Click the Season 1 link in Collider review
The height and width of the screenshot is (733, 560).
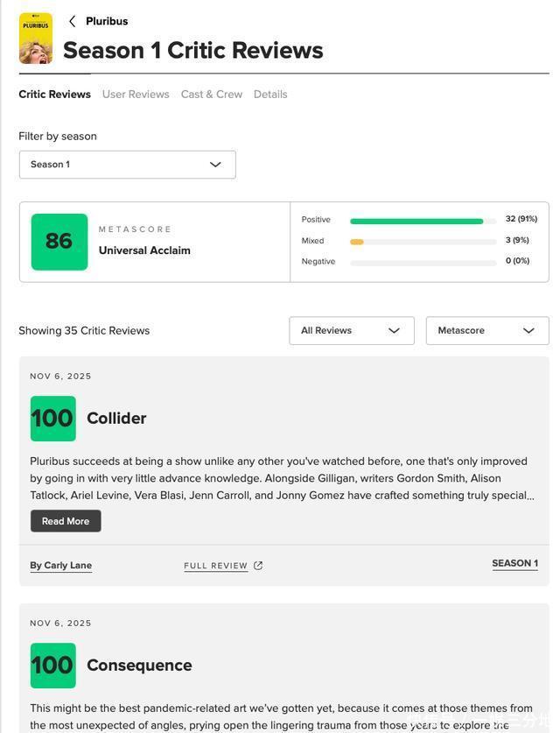514,564
